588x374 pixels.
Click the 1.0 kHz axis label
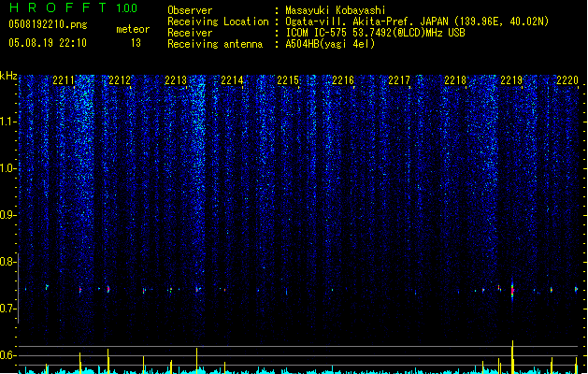point(7,168)
